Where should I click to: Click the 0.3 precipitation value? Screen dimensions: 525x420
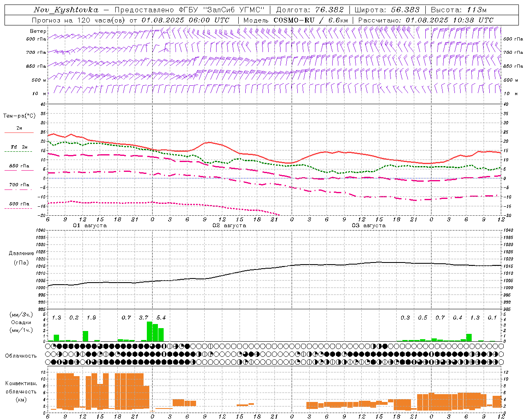click(x=405, y=317)
